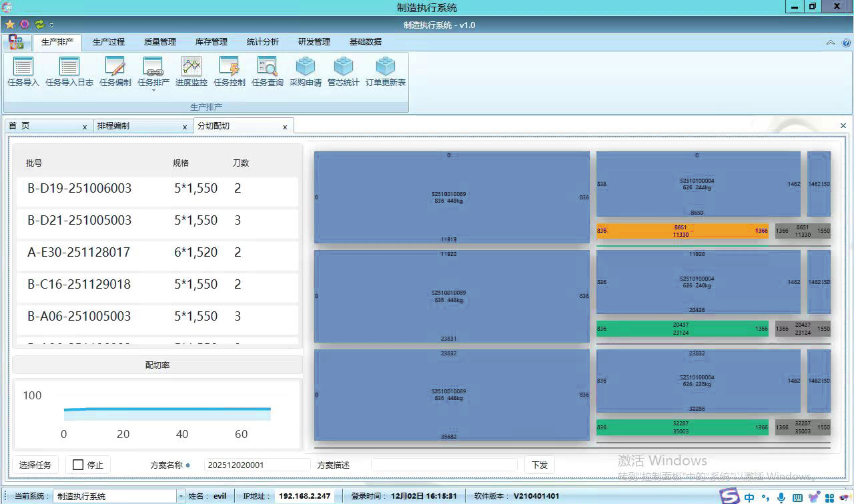Click the 选择任务 button
Screen dimensions: 854x504
tap(35, 465)
